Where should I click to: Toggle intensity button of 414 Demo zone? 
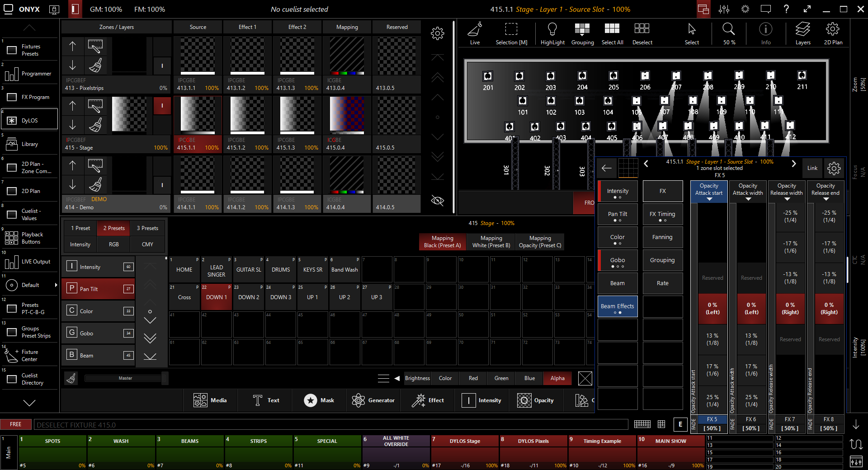click(x=162, y=185)
